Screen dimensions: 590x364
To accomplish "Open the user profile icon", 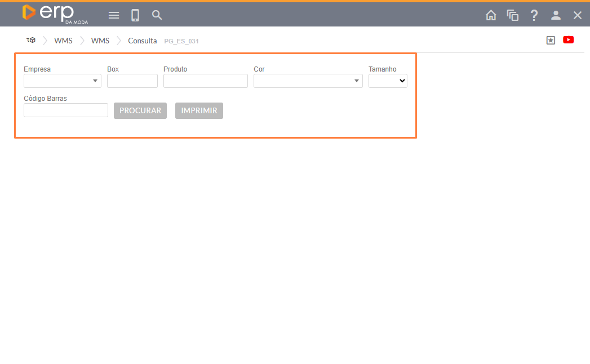I will click(x=556, y=15).
